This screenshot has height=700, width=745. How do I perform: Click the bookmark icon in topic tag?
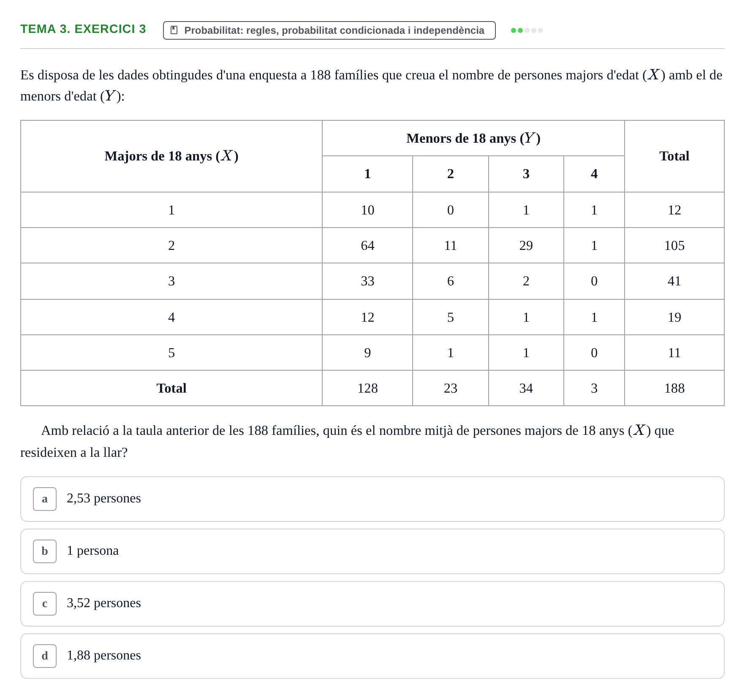pos(174,30)
